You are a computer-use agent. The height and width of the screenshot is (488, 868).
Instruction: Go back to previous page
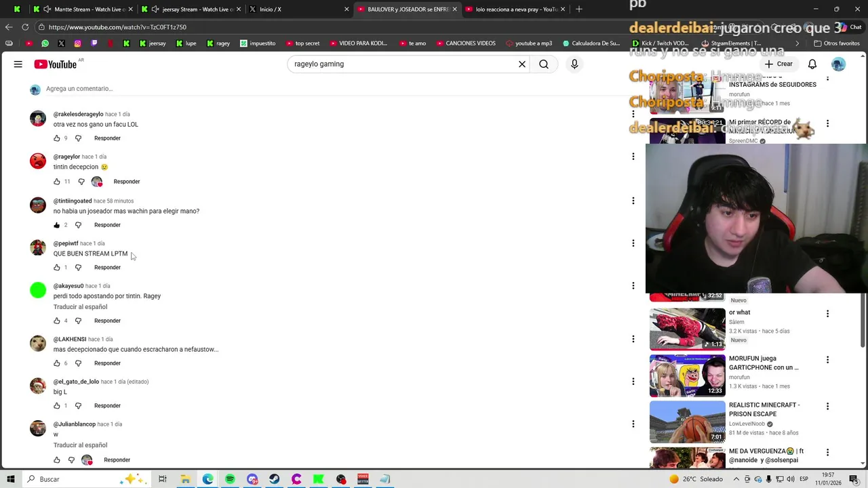point(8,27)
